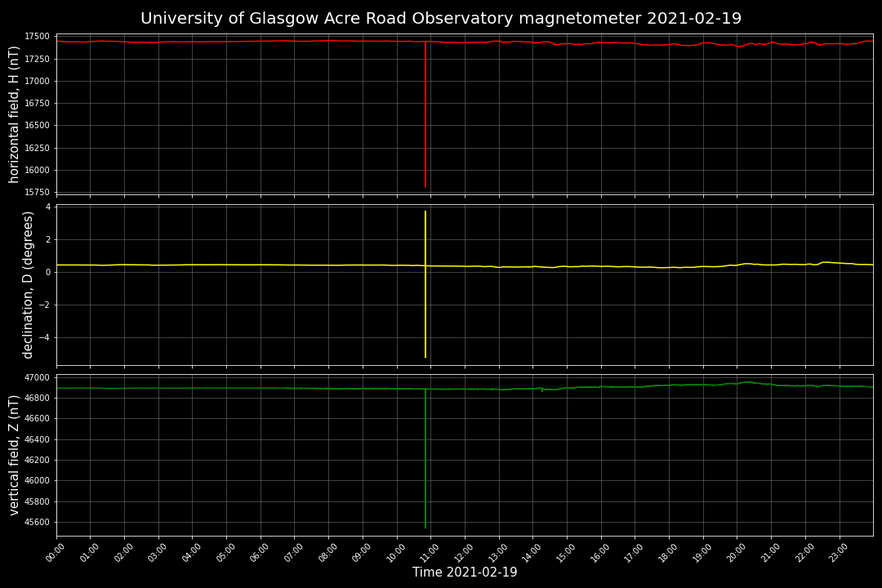Click the 4 tick on the declination axis

pyautogui.click(x=48, y=207)
